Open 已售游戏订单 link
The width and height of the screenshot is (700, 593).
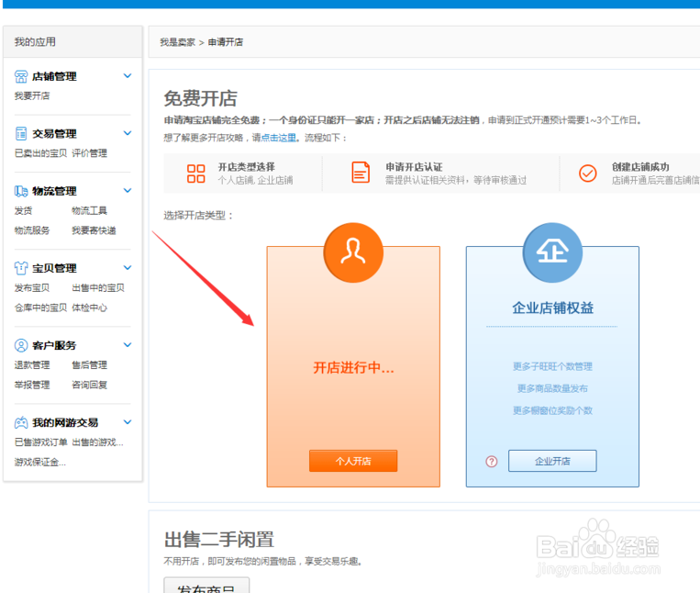(40, 442)
